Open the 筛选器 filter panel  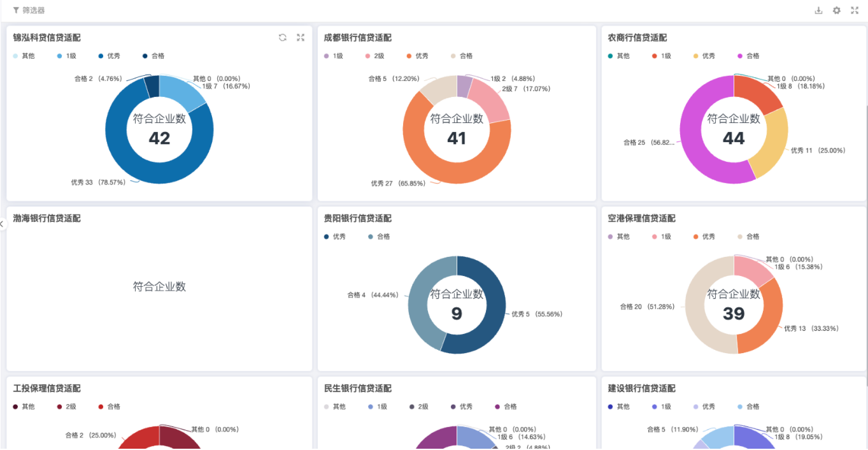point(29,10)
